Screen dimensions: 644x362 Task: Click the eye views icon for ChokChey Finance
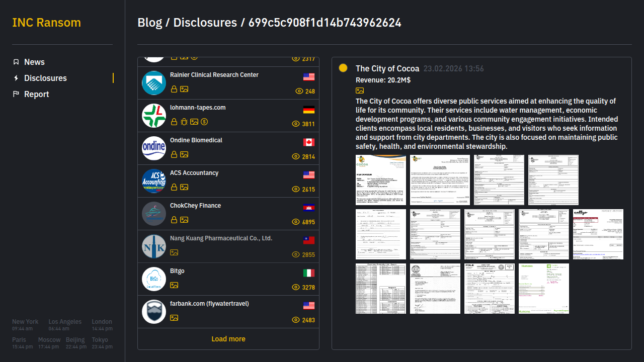click(x=296, y=222)
